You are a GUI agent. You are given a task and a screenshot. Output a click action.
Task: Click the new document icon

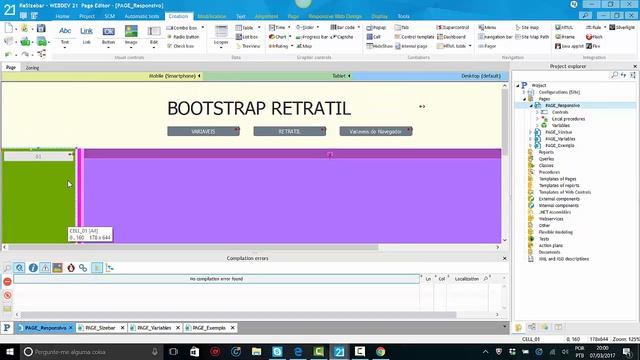tap(9, 28)
